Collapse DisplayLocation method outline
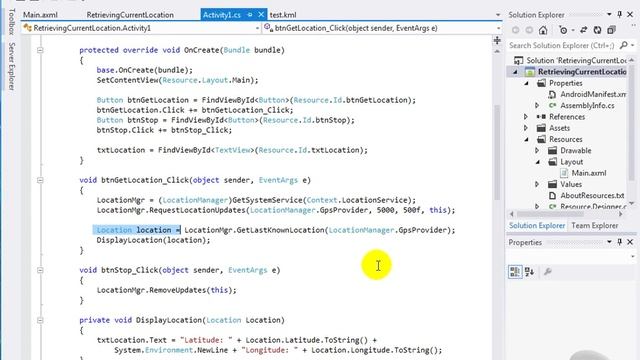 (40, 320)
